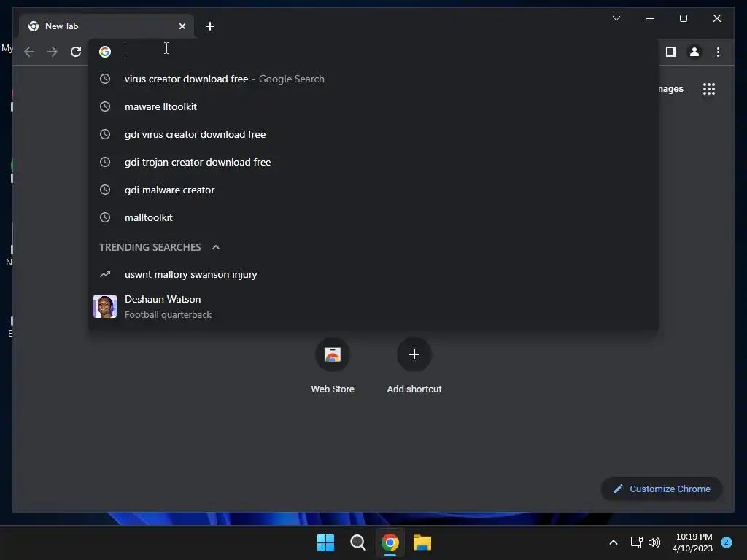The image size is (747, 560).
Task: Click the clock icon beside 'gdi malware creator'
Action: click(105, 190)
